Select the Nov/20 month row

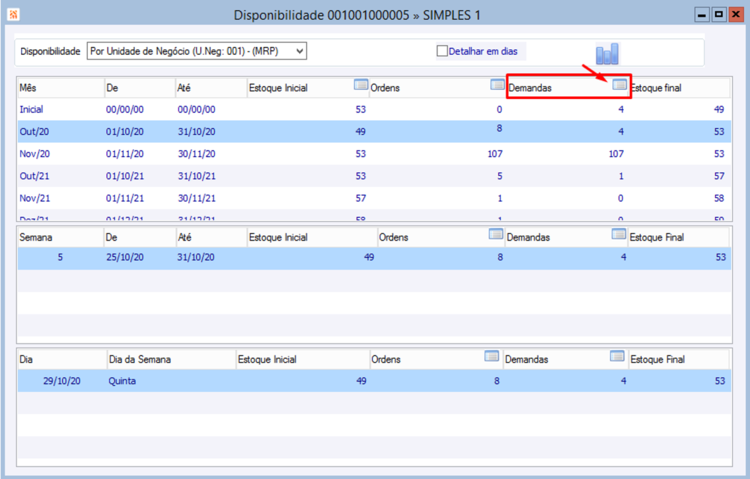click(x=374, y=154)
